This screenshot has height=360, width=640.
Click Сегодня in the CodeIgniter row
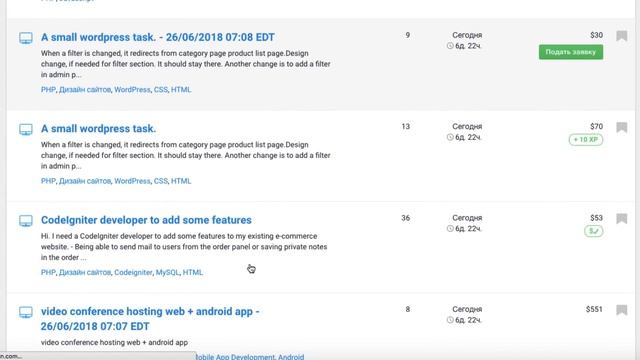point(467,218)
